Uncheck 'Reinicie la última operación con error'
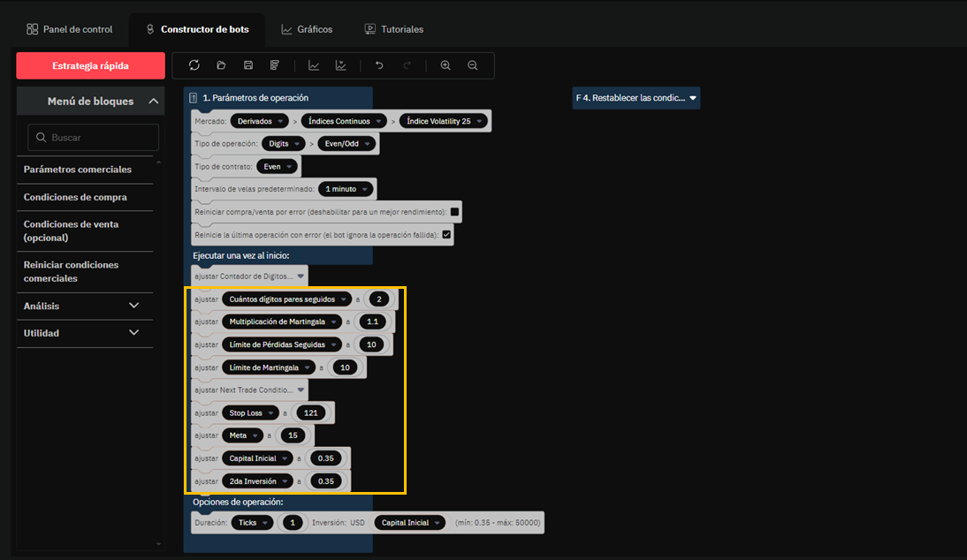Image resolution: width=967 pixels, height=560 pixels. coord(446,235)
